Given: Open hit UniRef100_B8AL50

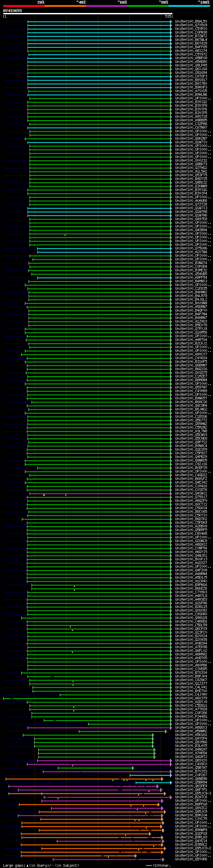Looking at the screenshot, I should (191, 22).
